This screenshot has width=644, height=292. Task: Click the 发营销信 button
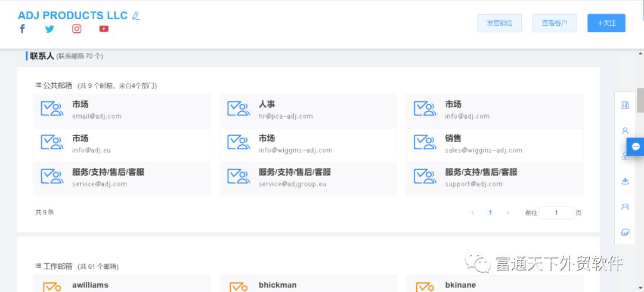click(x=500, y=23)
